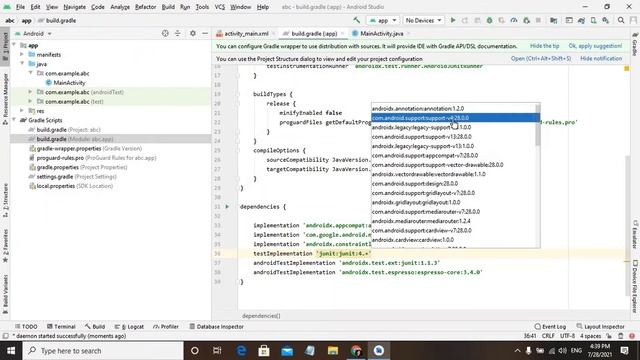The width and height of the screenshot is (640, 360).
Task: Open Windows Task View icon
Action: [217, 351]
